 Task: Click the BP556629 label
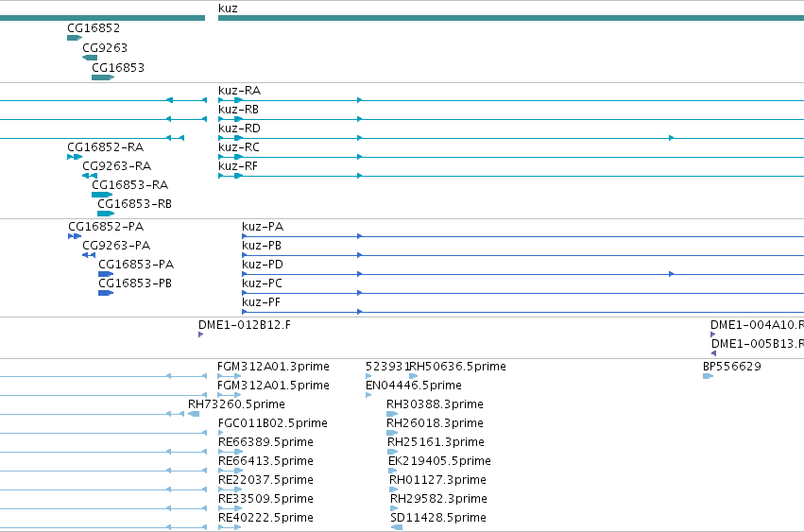tap(732, 367)
